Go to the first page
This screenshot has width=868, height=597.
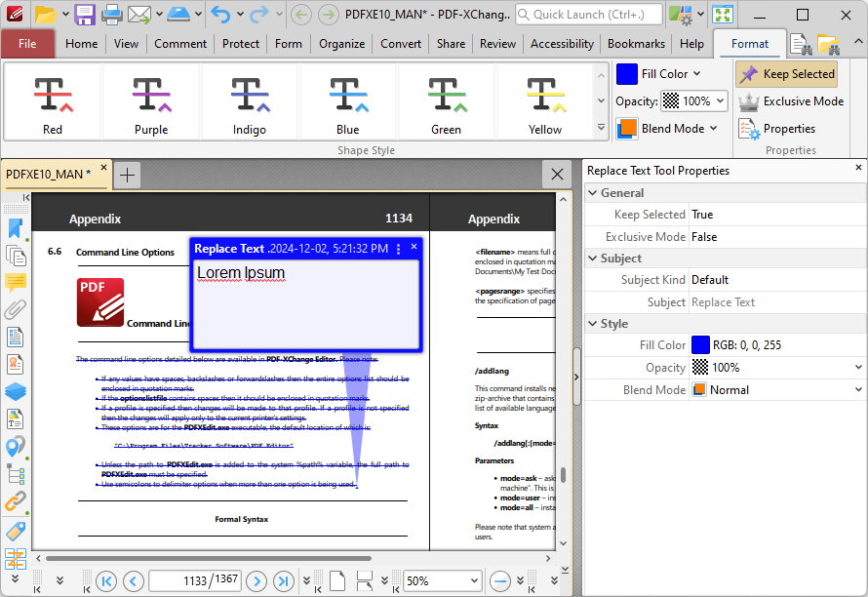(106, 581)
